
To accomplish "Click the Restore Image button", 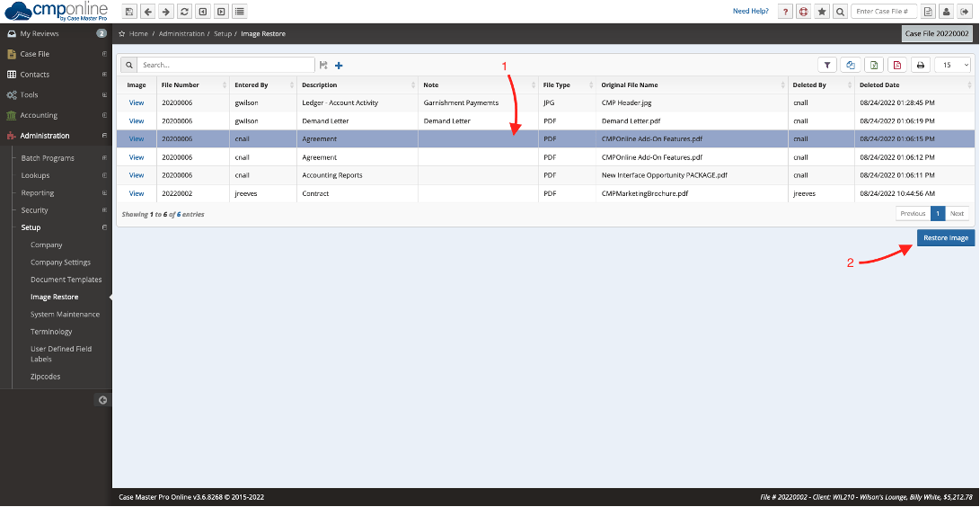I will click(945, 238).
